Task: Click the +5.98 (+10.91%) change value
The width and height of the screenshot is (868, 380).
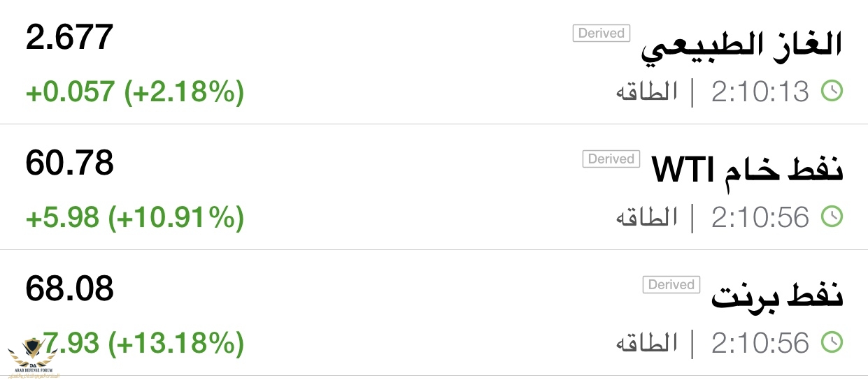Action: (x=134, y=218)
